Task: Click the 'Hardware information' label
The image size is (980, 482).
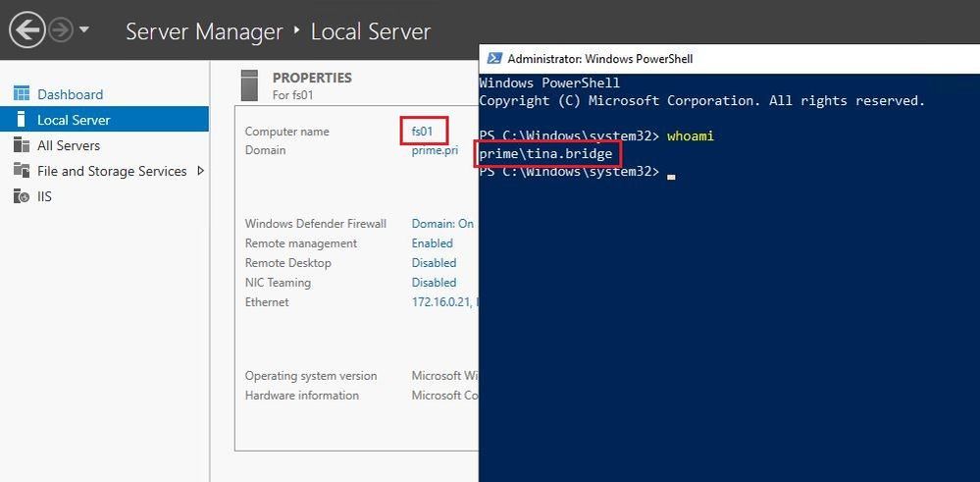Action: point(302,395)
